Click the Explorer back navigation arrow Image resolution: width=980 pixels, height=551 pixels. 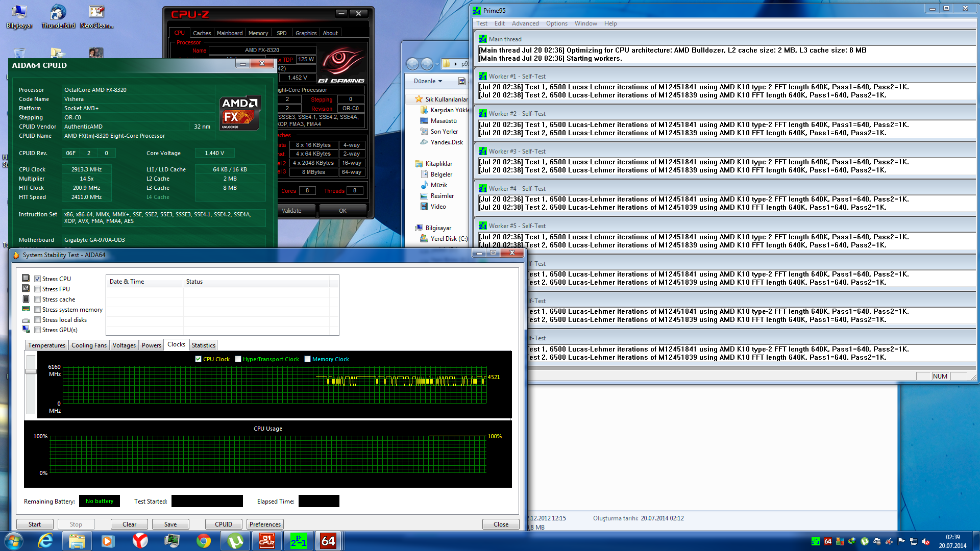pos(412,64)
